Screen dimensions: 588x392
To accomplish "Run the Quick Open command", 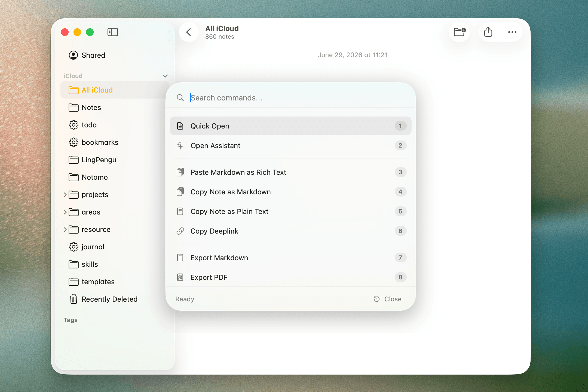I will [290, 126].
